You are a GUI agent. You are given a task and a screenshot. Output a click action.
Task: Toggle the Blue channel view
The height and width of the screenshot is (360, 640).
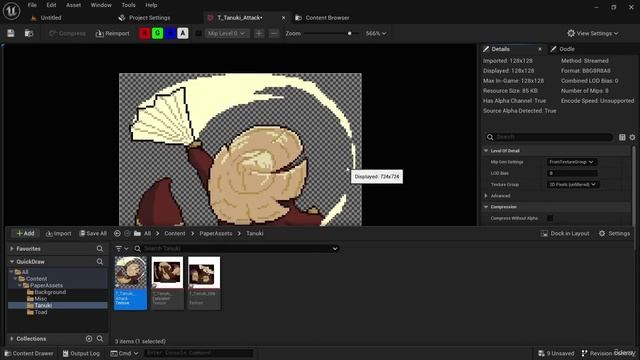point(170,33)
